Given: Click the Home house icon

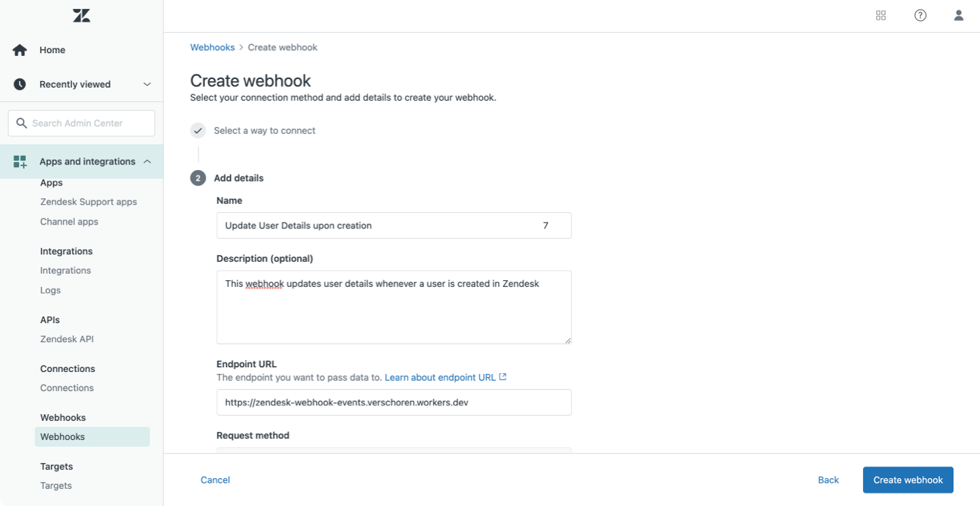Looking at the screenshot, I should click(20, 50).
